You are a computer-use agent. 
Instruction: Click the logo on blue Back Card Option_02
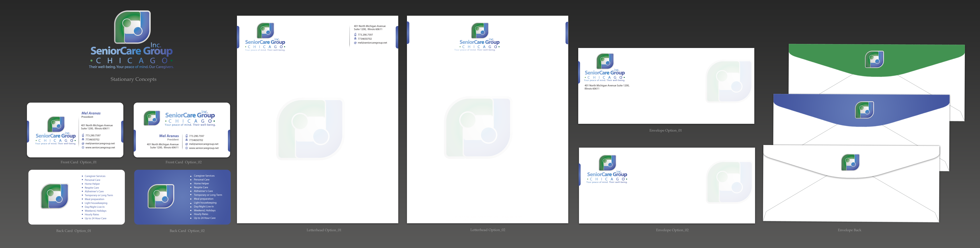click(x=161, y=196)
